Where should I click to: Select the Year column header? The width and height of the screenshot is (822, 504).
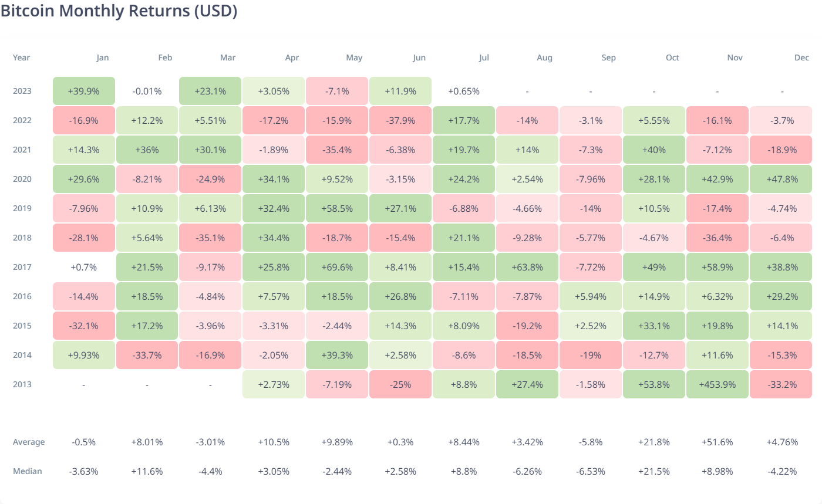[21, 57]
